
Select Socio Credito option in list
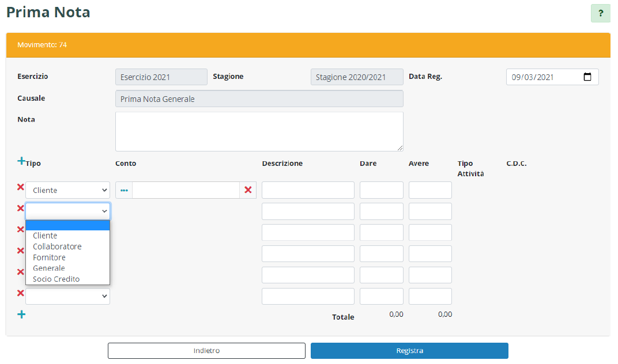click(56, 279)
